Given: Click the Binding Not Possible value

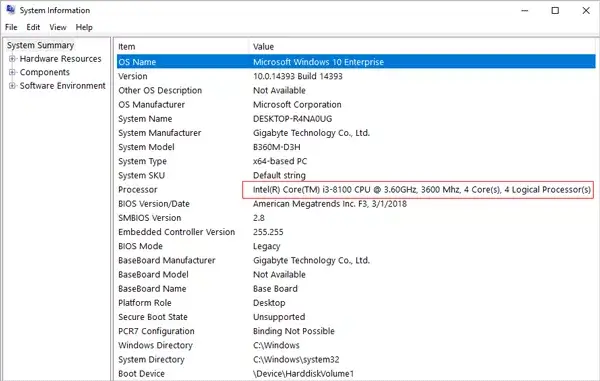Looking at the screenshot, I should [x=294, y=331].
